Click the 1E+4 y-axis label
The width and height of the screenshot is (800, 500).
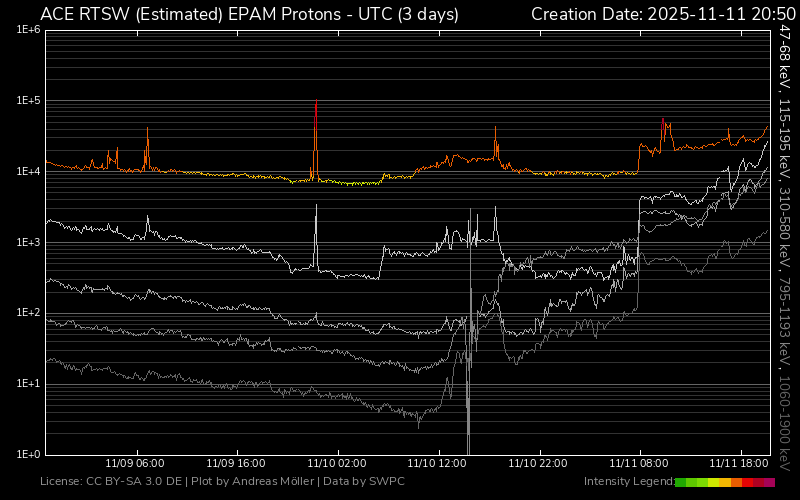click(28, 172)
